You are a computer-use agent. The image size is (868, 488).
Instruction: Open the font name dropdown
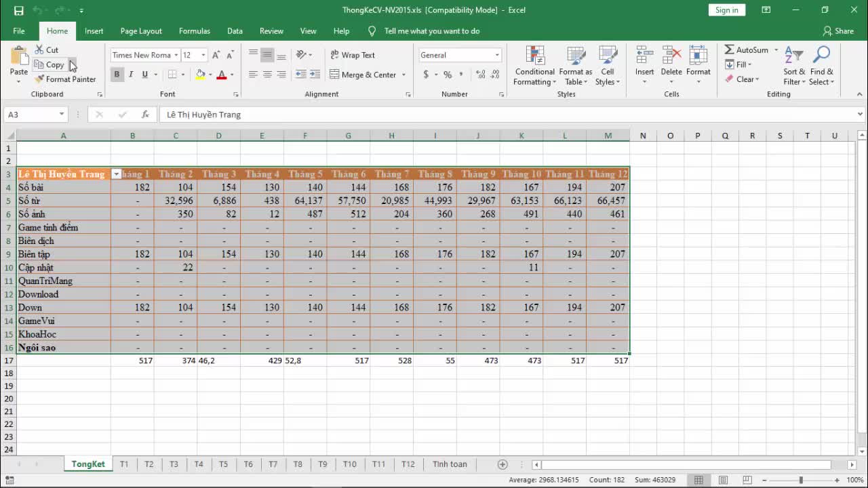(x=176, y=55)
